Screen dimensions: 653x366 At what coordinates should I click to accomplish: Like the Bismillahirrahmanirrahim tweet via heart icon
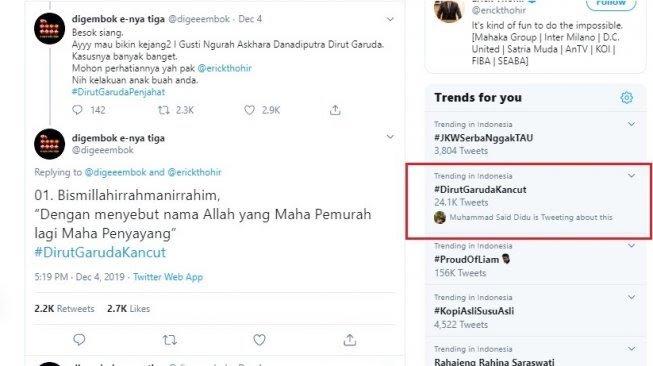[259, 340]
